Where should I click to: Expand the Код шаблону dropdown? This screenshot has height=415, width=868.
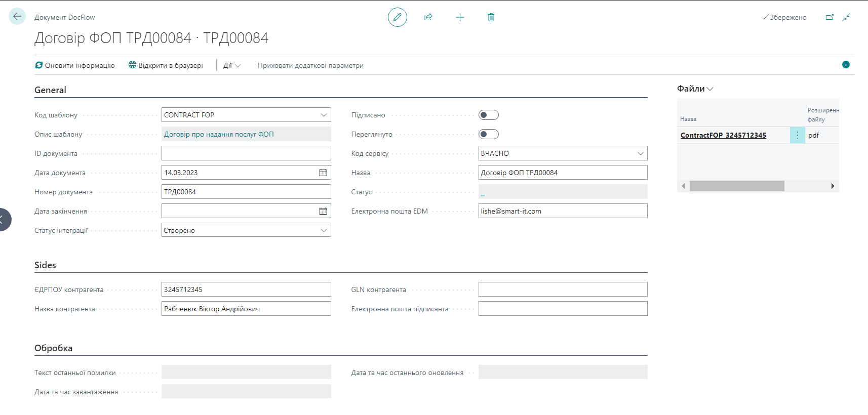[x=324, y=115]
